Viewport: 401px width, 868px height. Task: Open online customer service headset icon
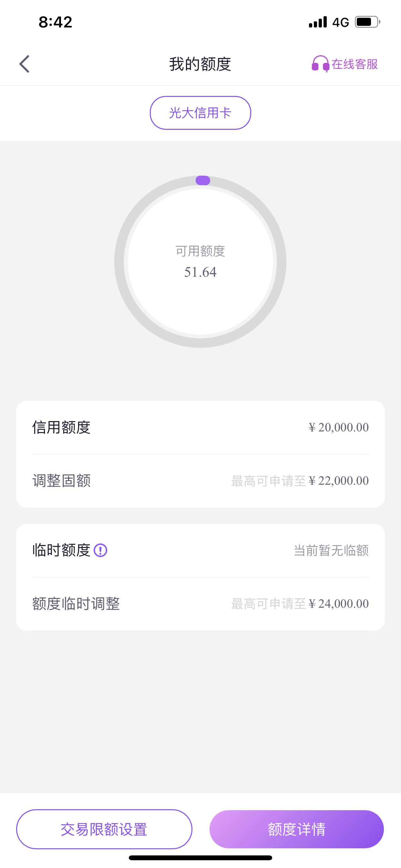(320, 64)
